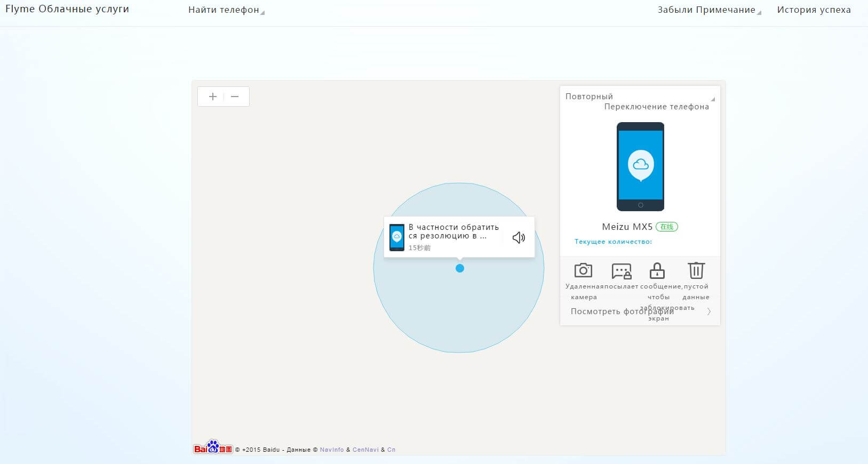Click the Повторный label in device panel

coord(589,97)
